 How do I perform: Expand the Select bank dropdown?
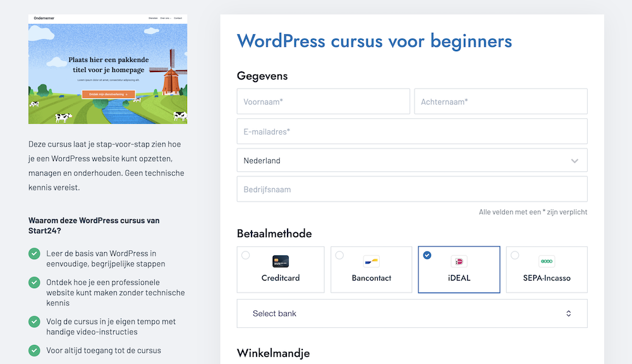pyautogui.click(x=411, y=313)
